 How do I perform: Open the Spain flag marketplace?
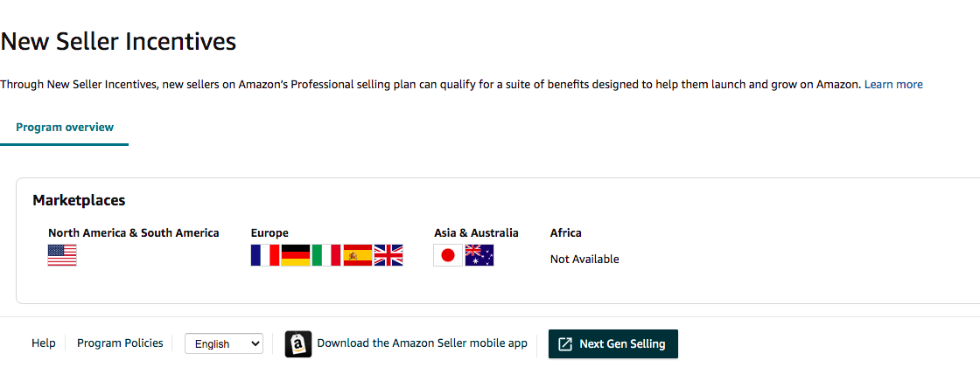[x=358, y=255]
